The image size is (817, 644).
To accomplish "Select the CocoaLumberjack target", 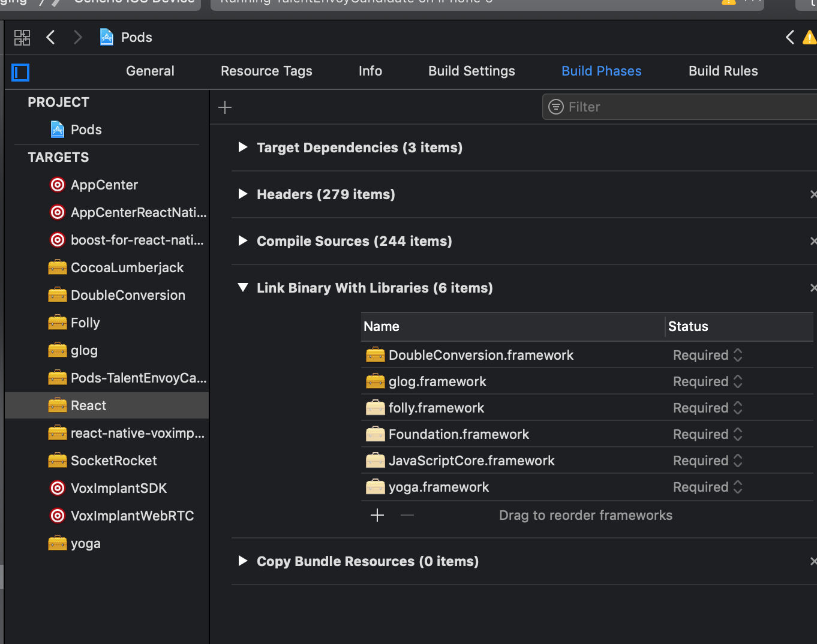I will (x=107, y=267).
